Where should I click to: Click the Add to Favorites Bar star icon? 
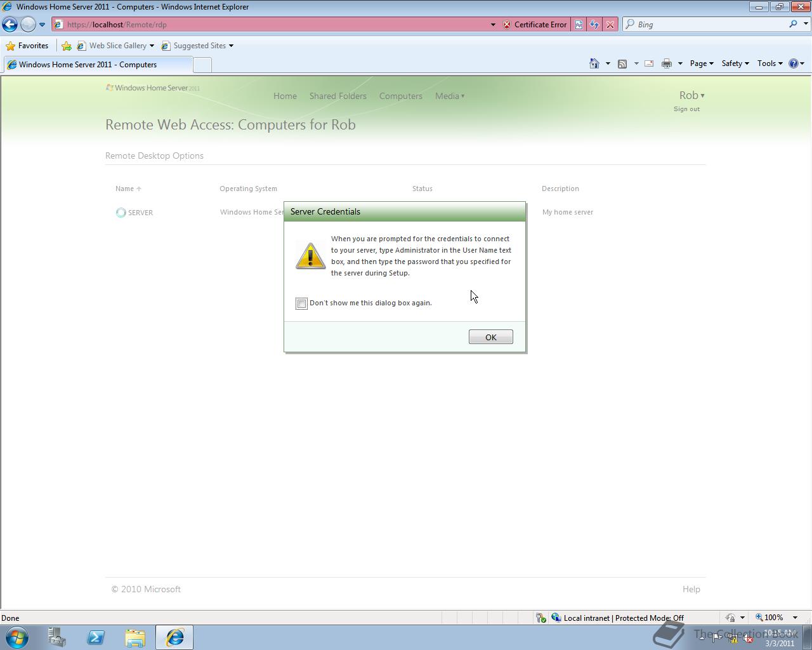coord(67,46)
